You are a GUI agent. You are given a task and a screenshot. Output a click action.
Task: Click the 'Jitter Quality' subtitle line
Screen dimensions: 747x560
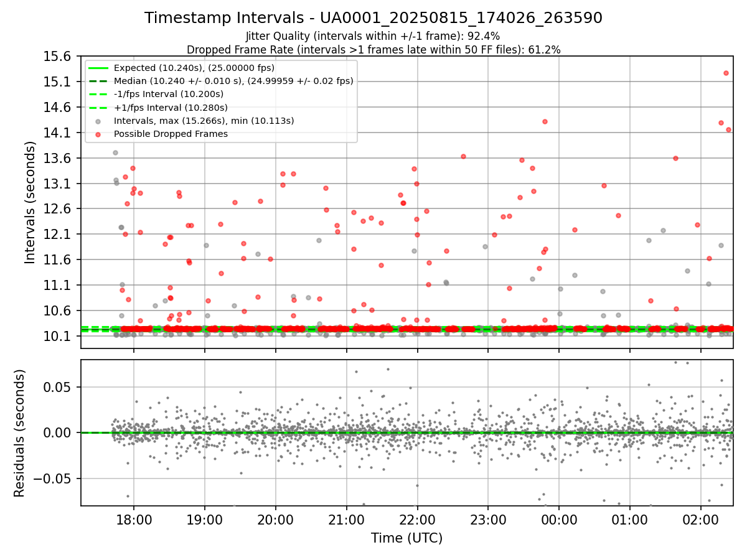373,37
